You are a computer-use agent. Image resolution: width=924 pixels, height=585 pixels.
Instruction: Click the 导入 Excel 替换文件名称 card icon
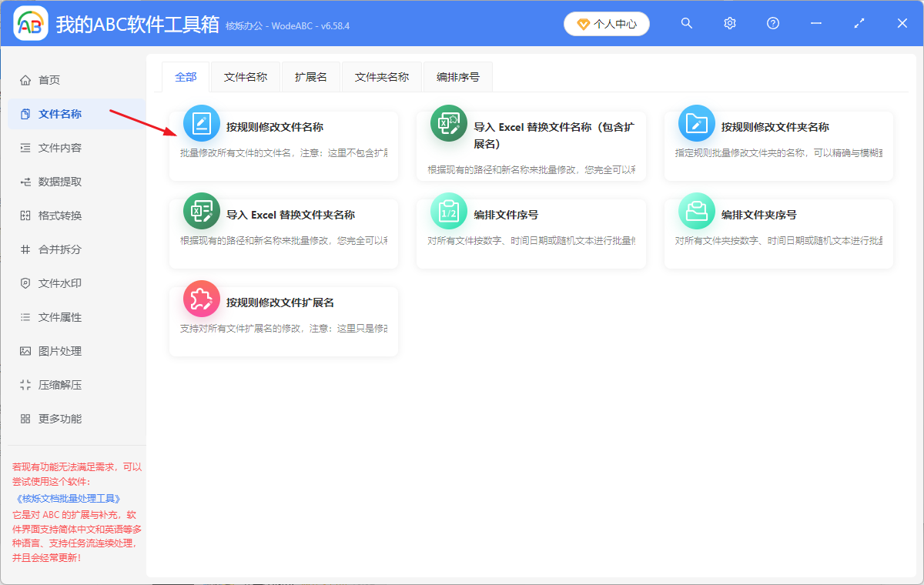tap(449, 123)
